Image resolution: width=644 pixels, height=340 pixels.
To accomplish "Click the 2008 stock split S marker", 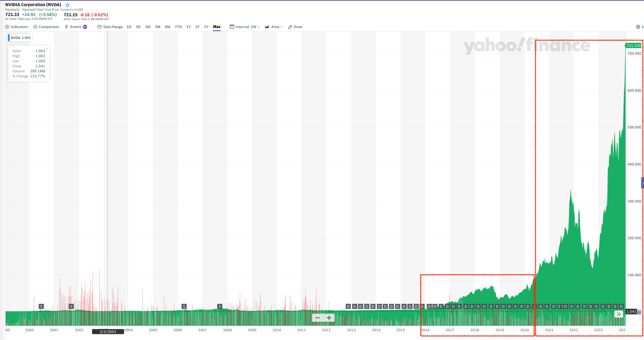I will click(x=220, y=306).
